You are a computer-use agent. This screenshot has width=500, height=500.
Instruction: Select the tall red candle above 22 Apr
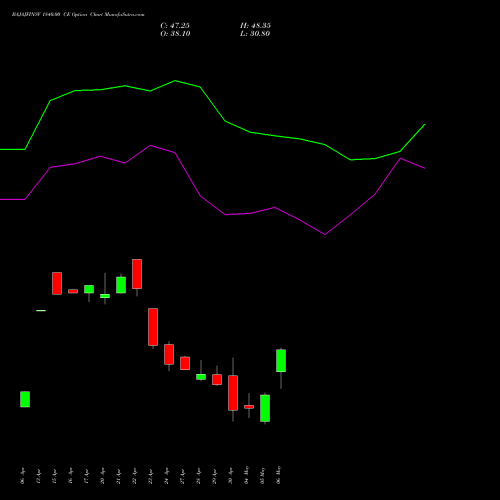pos(137,274)
